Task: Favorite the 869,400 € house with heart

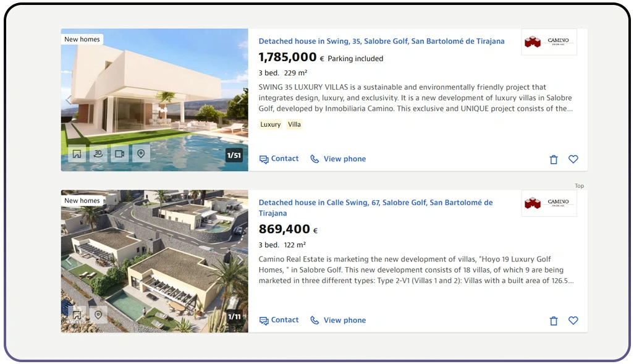Action: [x=573, y=321]
